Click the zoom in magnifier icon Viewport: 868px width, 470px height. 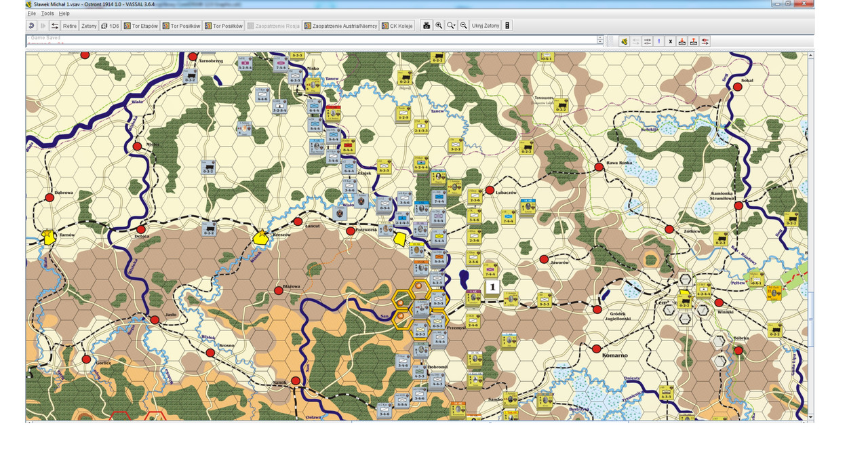coord(439,26)
